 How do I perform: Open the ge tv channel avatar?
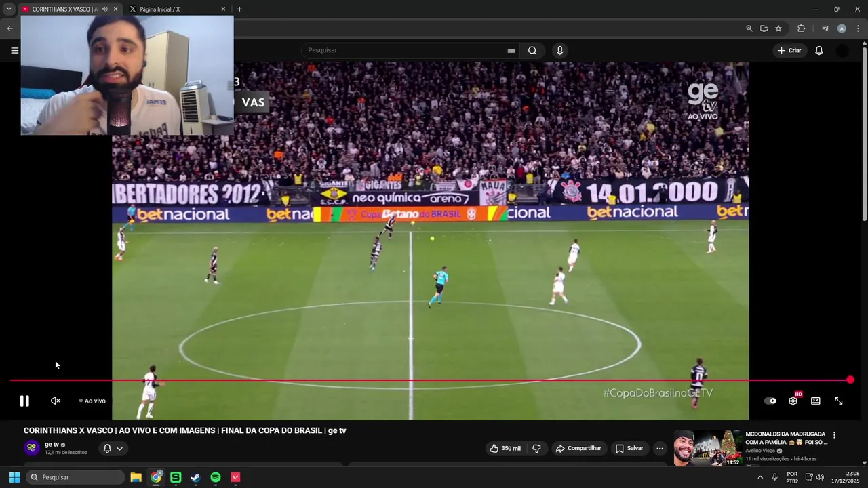click(31, 447)
